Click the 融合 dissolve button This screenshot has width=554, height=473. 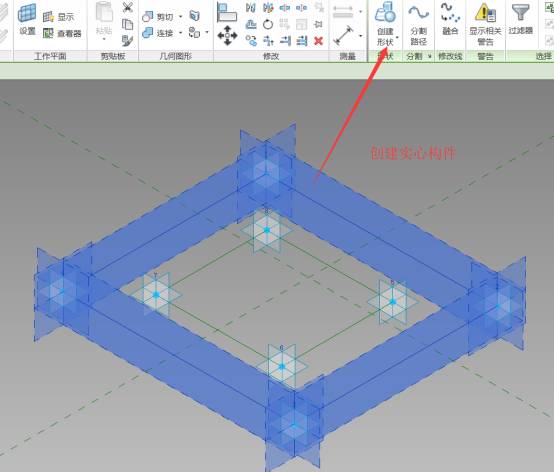click(x=450, y=18)
